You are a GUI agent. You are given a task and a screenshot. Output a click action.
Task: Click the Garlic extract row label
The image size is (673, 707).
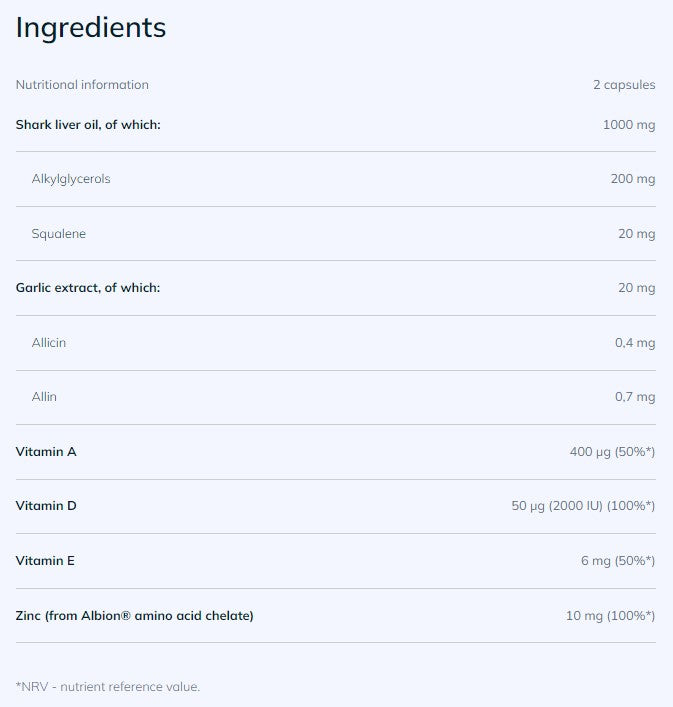click(x=88, y=288)
